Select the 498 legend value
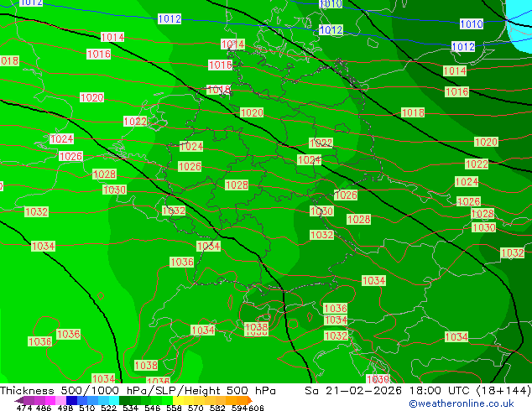This screenshot has width=532, height=411. coord(65,408)
